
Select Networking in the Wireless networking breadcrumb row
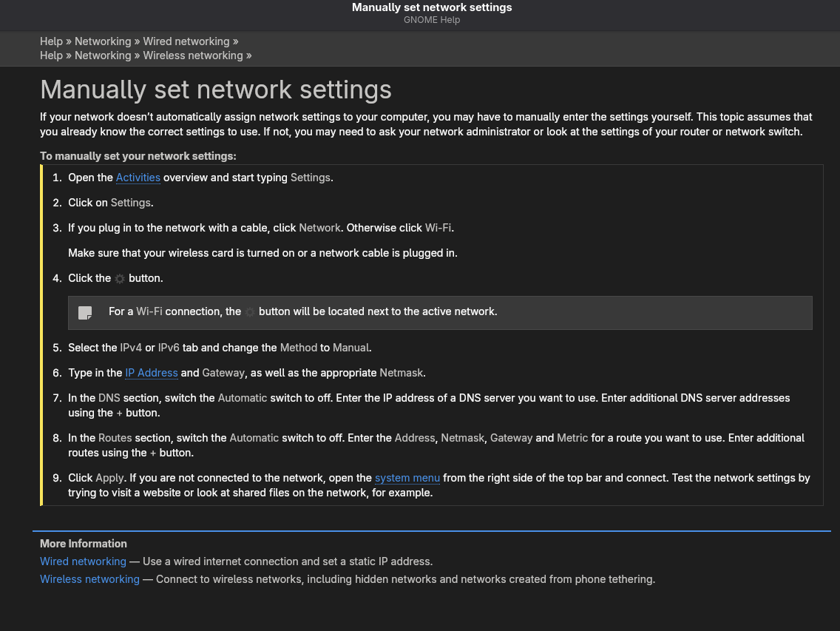(103, 55)
